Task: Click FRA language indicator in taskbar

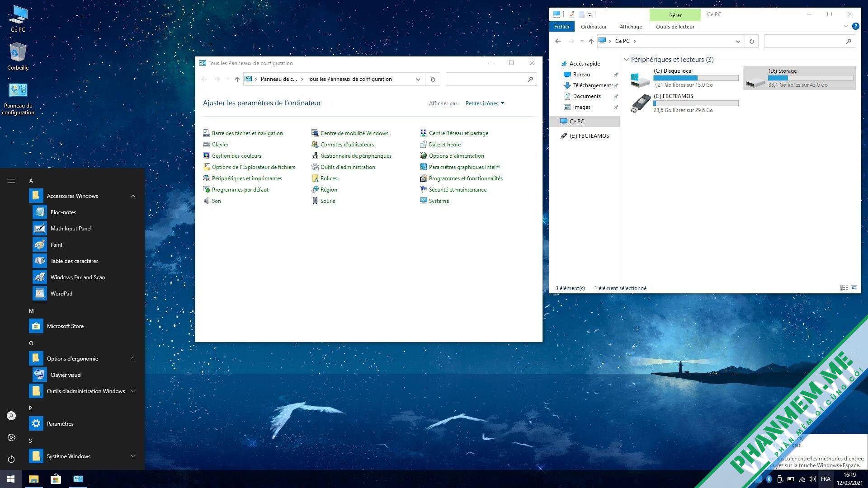Action: click(x=826, y=479)
